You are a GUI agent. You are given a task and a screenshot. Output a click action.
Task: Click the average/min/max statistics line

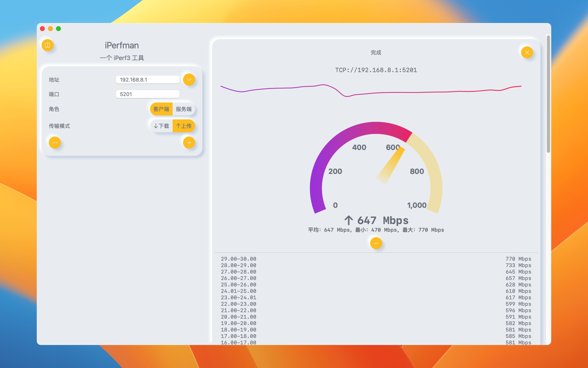376,230
